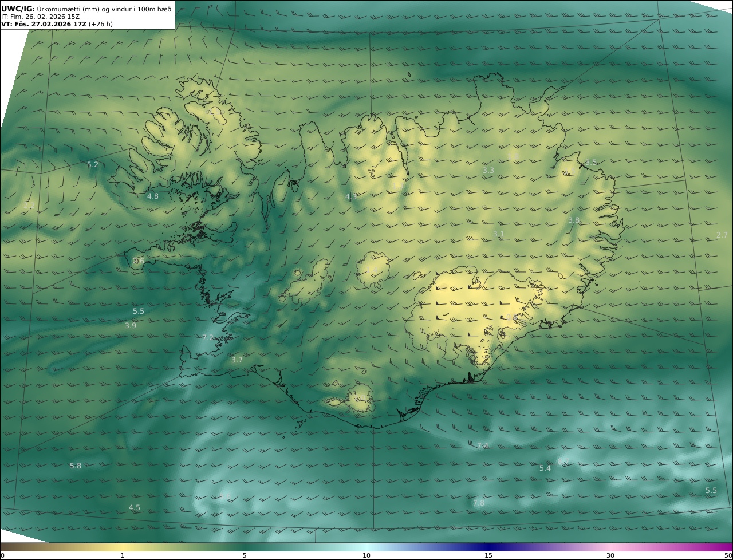Viewport: 733px width, 560px height.
Task: Click the colorbar tick label 5
Action: coord(245,555)
